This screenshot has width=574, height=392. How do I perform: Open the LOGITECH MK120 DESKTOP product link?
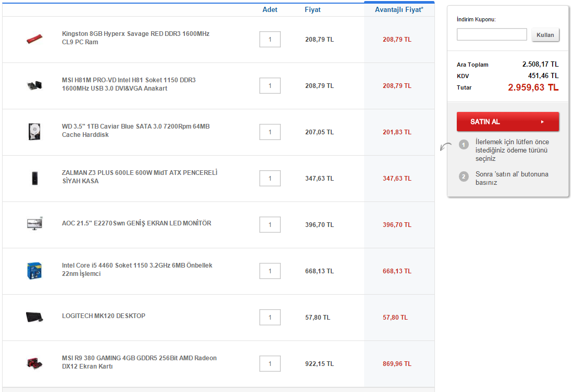click(x=103, y=316)
